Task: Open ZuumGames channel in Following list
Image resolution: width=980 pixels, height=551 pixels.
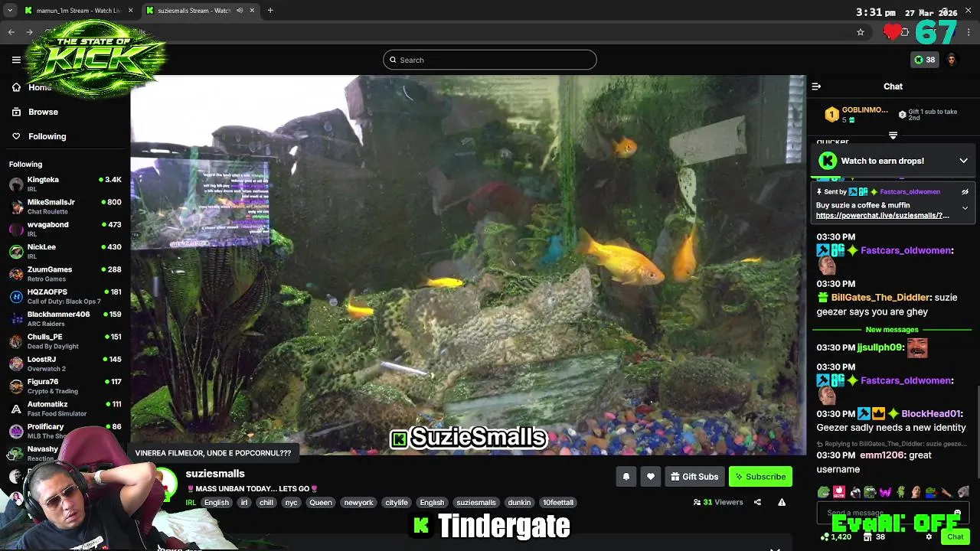Action: 65,274
